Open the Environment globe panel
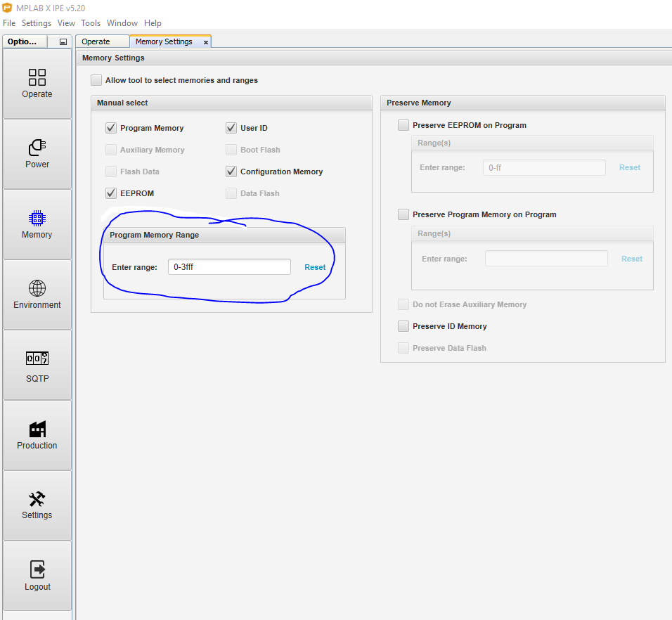 tap(37, 295)
